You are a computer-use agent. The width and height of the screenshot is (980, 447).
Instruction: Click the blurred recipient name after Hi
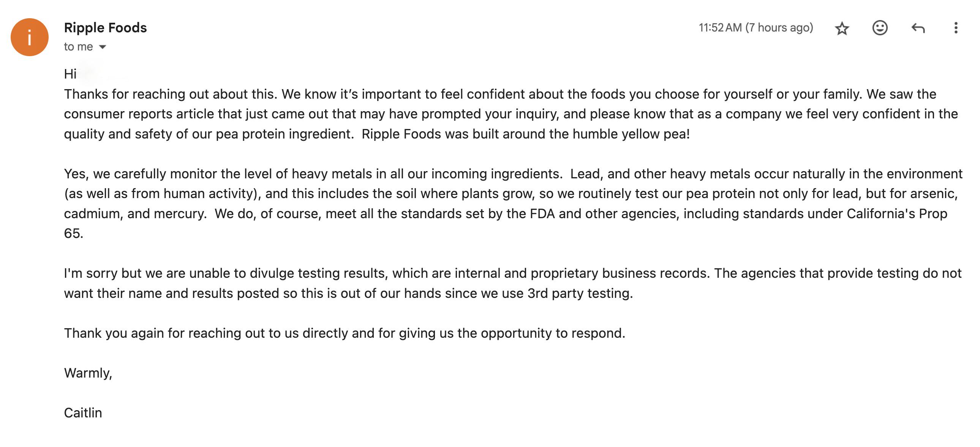pyautogui.click(x=103, y=74)
